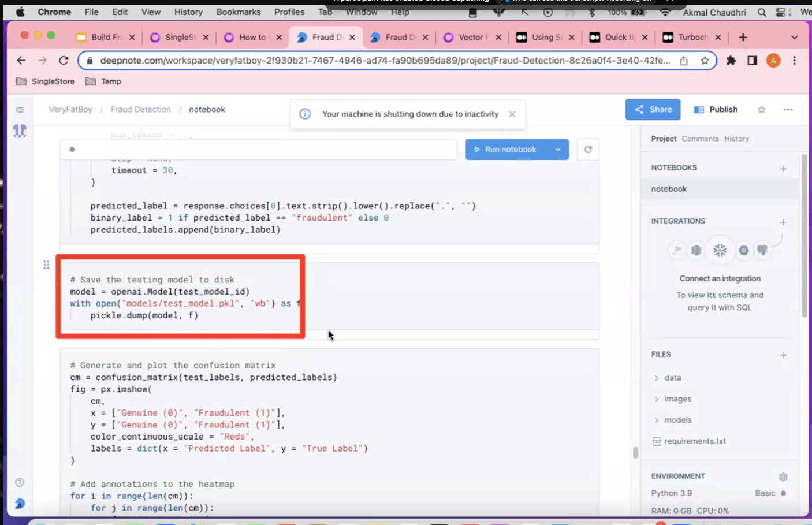Screen dimensions: 812x525
Task: Add a file with Files plus icon
Action: 783,355
